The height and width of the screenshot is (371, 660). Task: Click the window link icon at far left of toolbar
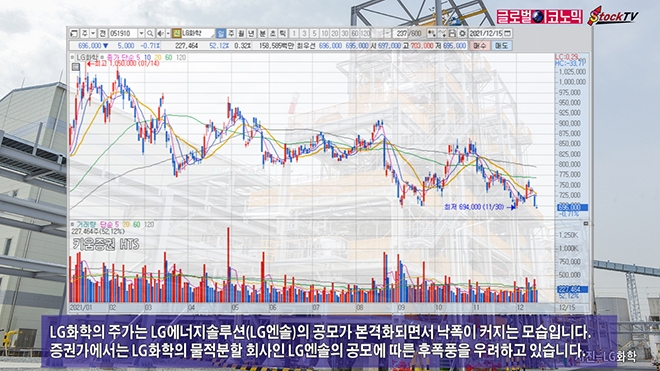(x=74, y=33)
